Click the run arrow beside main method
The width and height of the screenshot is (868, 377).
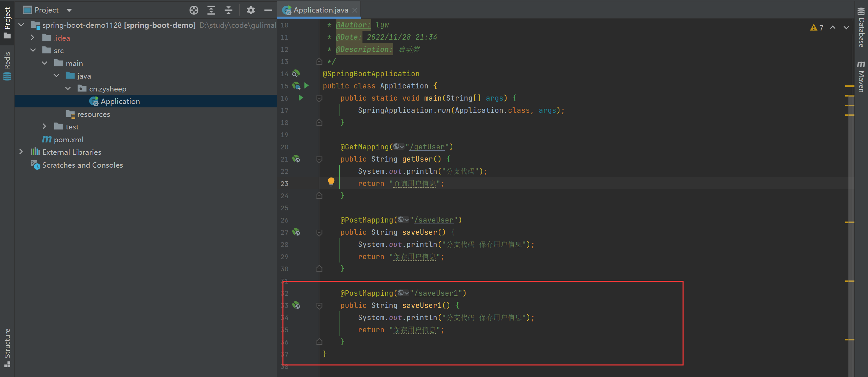(301, 98)
